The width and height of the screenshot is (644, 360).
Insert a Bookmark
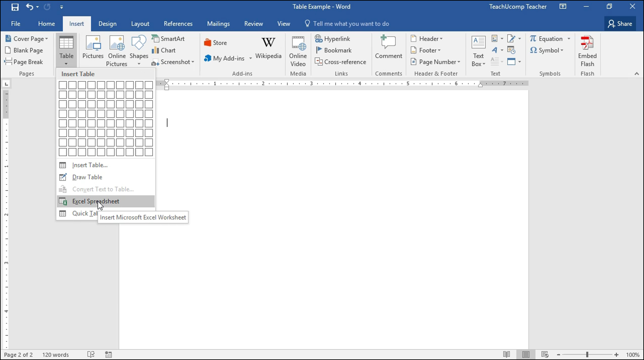[334, 50]
